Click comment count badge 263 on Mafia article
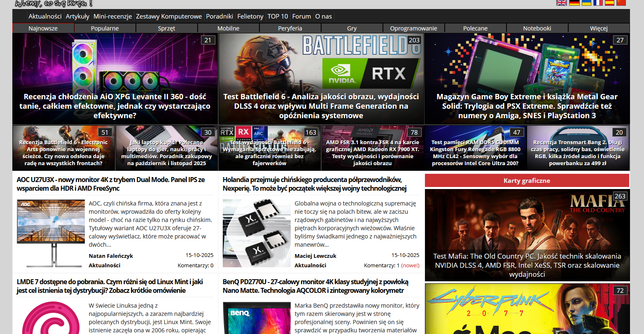Viewport: 644px width, 334px height. 620,196
